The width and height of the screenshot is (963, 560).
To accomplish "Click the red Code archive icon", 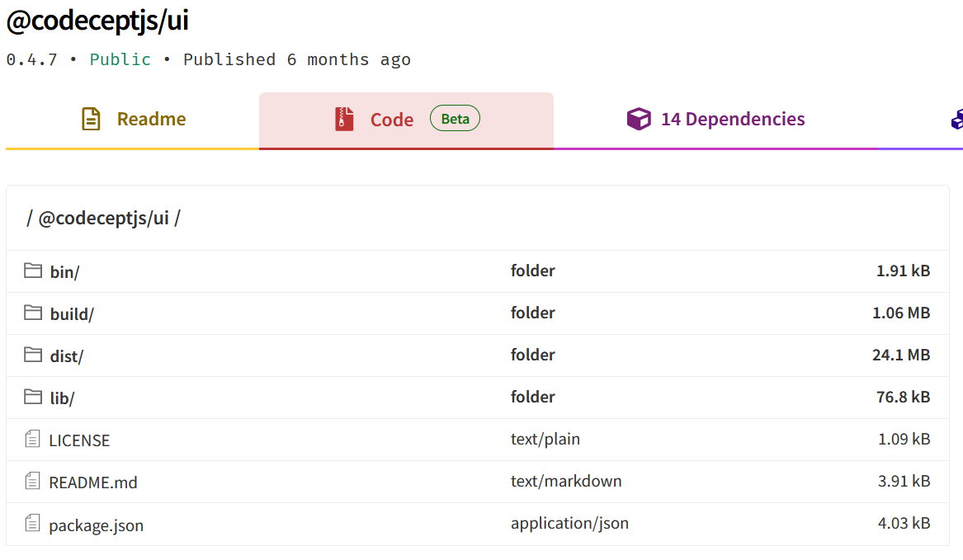I will coord(344,119).
